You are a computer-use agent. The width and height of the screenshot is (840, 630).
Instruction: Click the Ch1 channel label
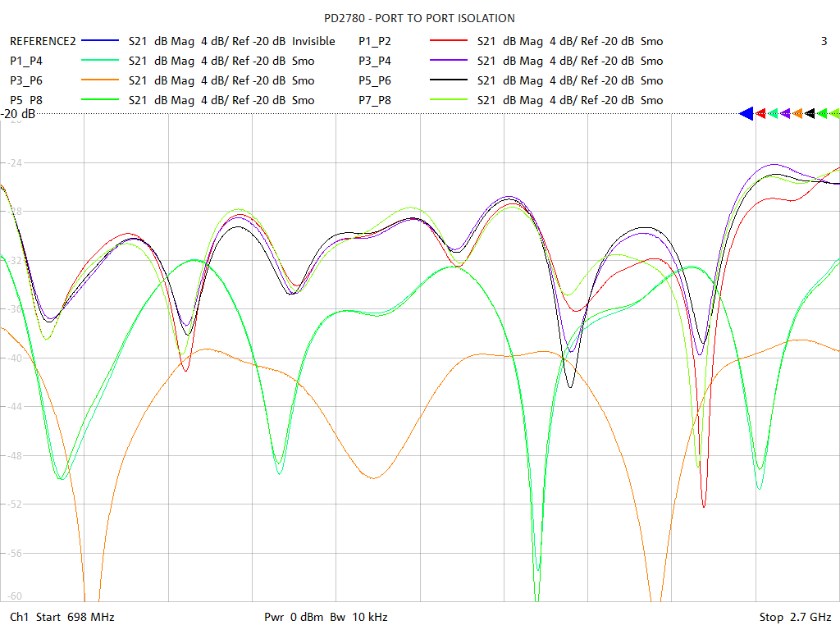pyautogui.click(x=20, y=617)
